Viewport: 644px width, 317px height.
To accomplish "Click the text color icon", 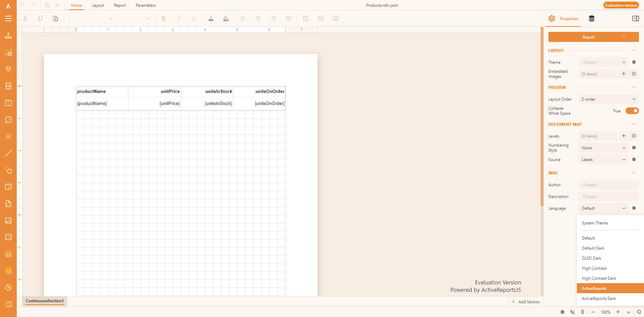I will (211, 19).
